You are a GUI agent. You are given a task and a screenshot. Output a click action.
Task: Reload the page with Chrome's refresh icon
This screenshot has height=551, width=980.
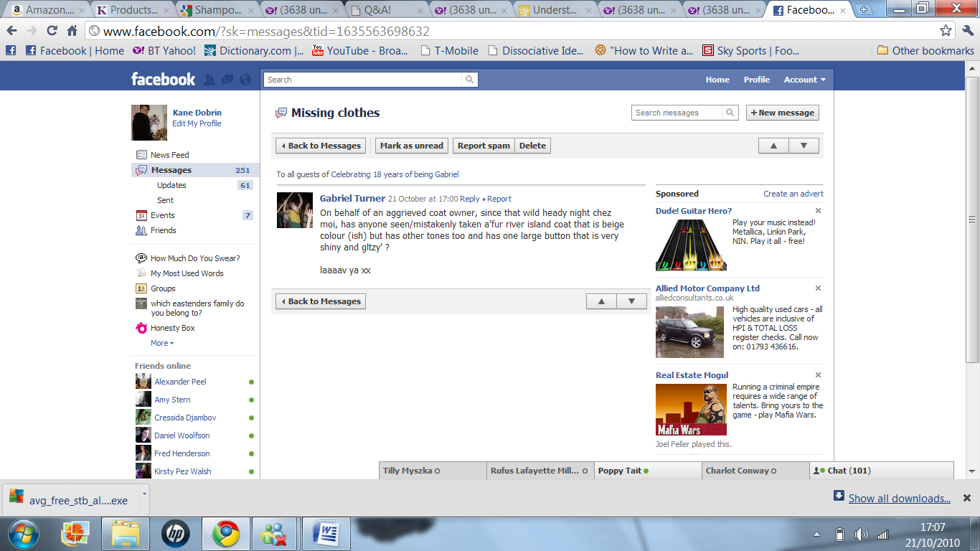pyautogui.click(x=52, y=31)
